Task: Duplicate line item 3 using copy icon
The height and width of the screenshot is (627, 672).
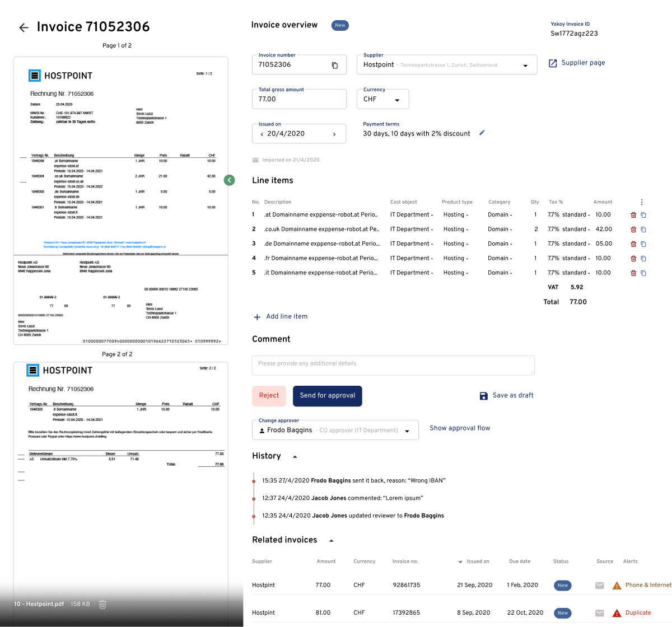Action: (643, 244)
